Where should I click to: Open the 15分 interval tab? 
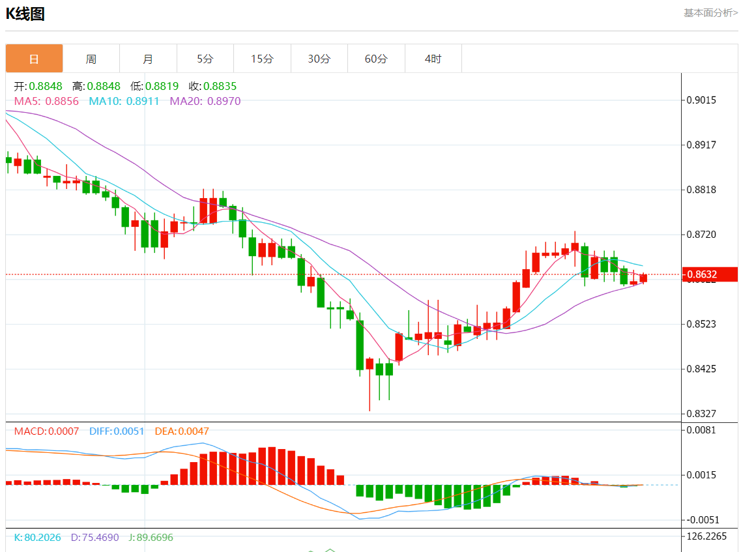(x=262, y=59)
